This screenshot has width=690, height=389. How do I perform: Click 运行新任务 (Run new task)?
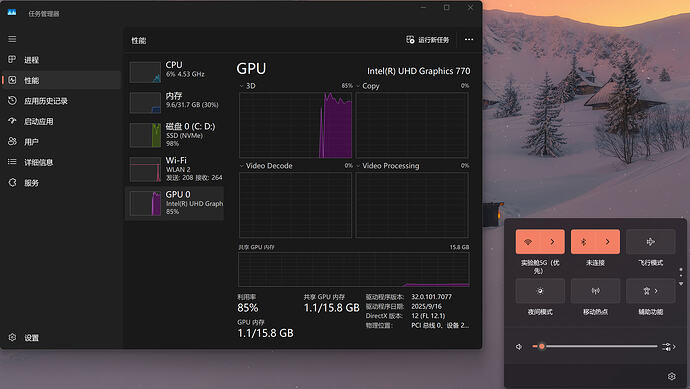coord(427,40)
